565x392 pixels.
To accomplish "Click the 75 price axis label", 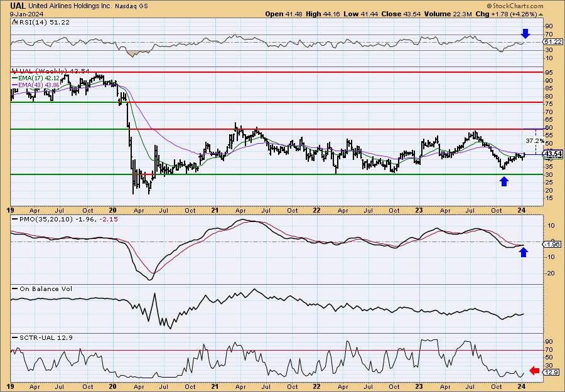I will [x=549, y=104].
